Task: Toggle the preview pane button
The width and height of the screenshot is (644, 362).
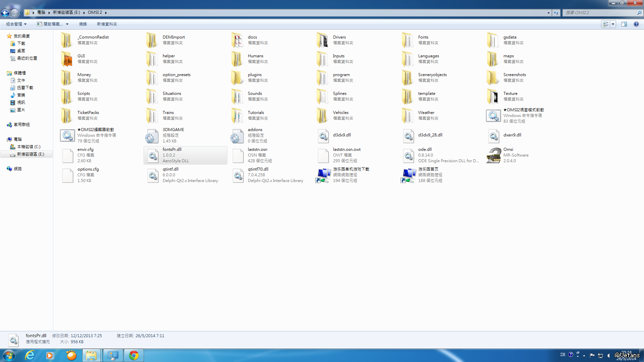Action: 624,24
